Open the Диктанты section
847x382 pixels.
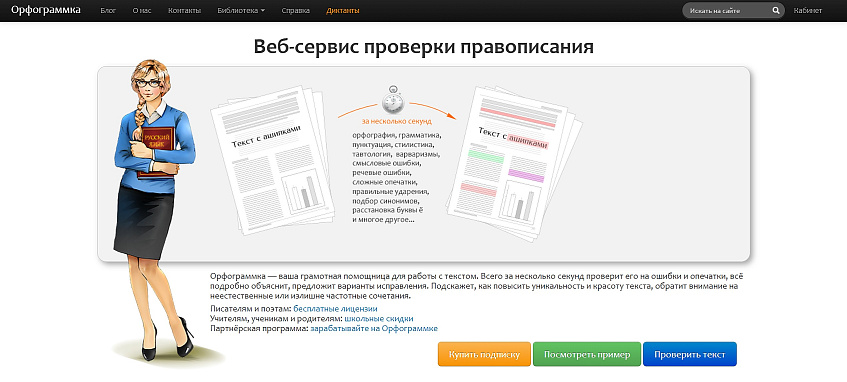pyautogui.click(x=343, y=10)
